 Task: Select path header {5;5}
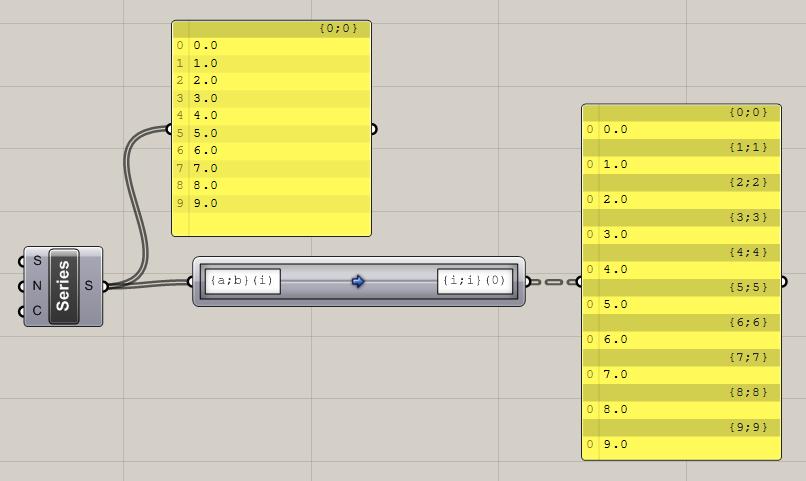point(748,287)
